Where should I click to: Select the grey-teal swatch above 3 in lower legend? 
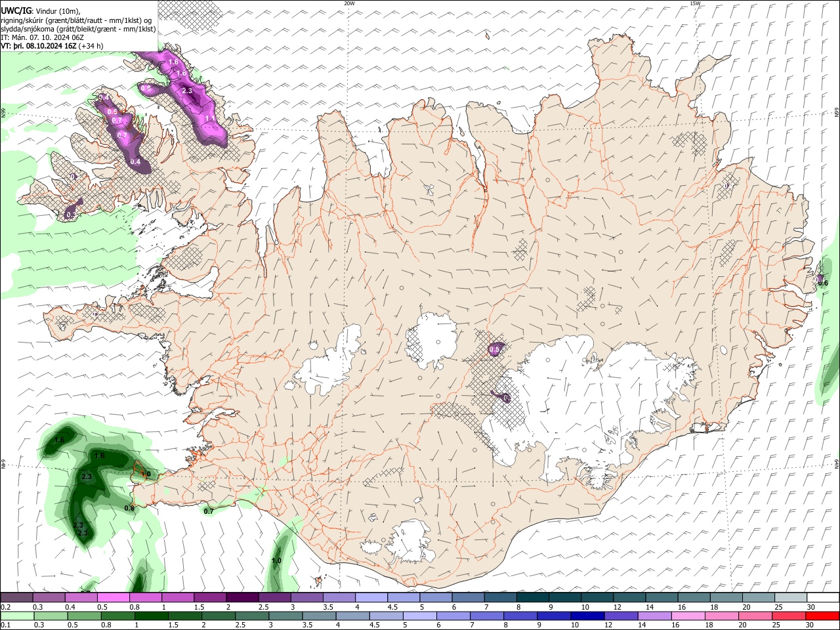pos(285,616)
